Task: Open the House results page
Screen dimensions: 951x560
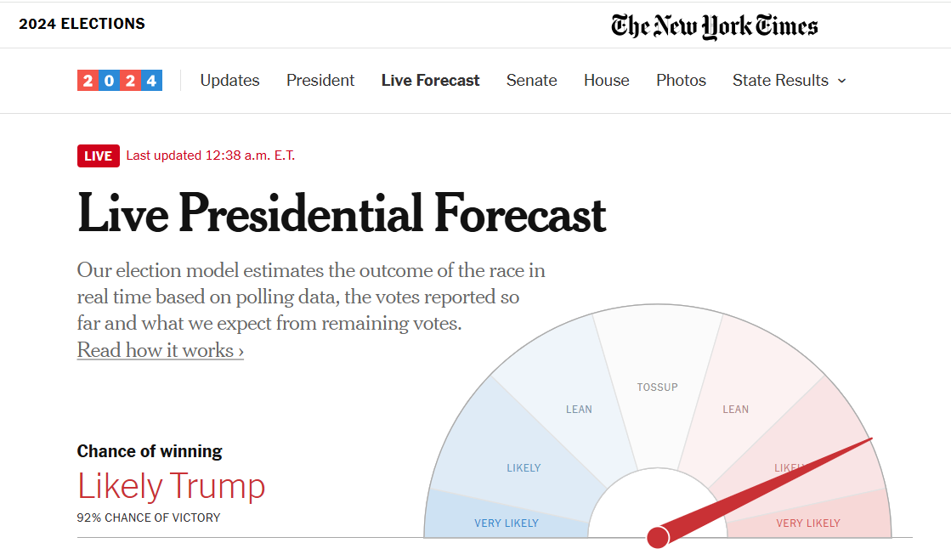Action: [606, 81]
